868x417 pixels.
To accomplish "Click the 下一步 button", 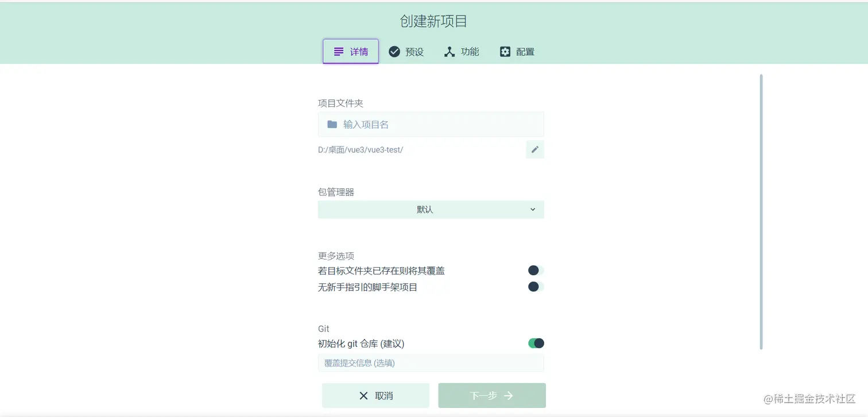I will pyautogui.click(x=492, y=396).
